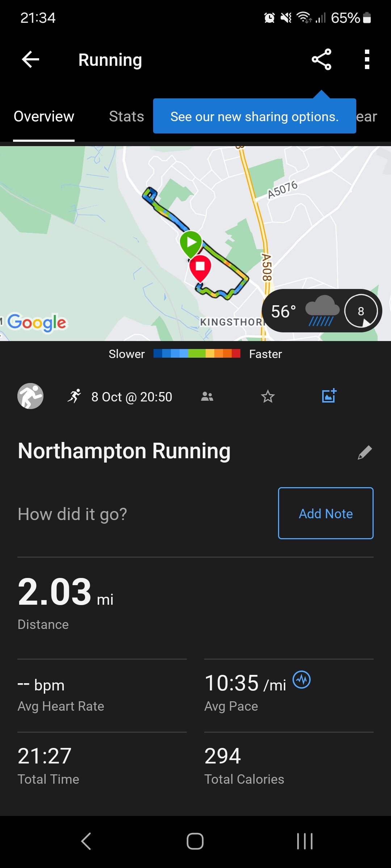Select the Overview tab

tap(44, 116)
